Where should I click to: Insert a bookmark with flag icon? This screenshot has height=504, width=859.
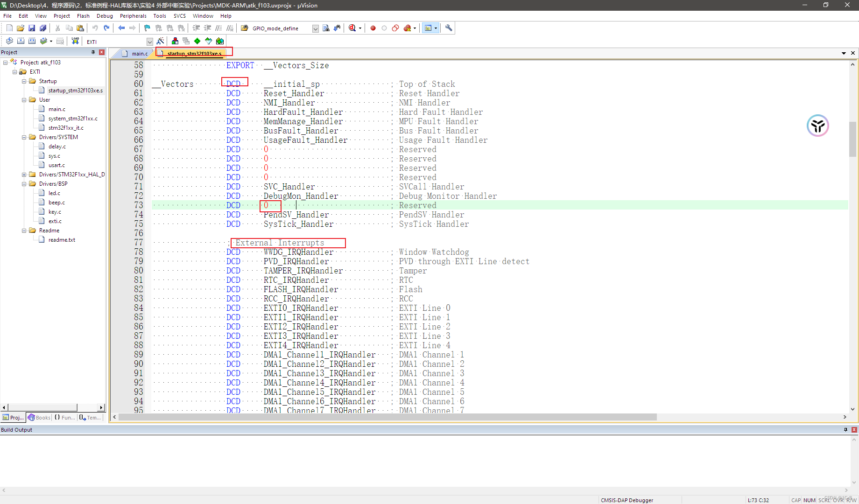coord(147,28)
